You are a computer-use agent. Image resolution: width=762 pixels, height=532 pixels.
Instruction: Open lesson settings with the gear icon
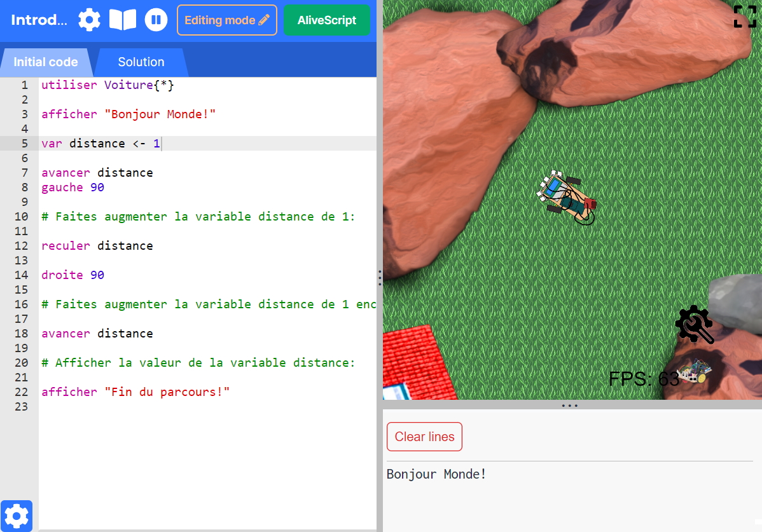(89, 20)
